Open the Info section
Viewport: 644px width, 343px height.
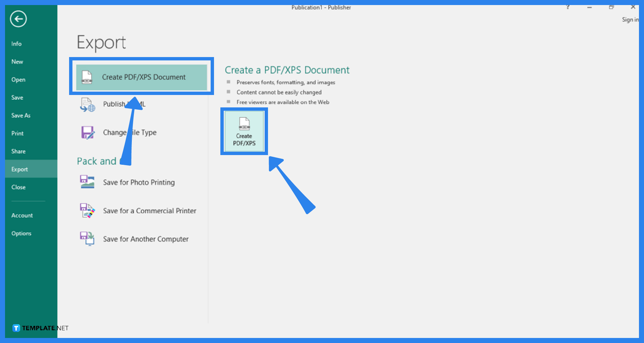(16, 43)
